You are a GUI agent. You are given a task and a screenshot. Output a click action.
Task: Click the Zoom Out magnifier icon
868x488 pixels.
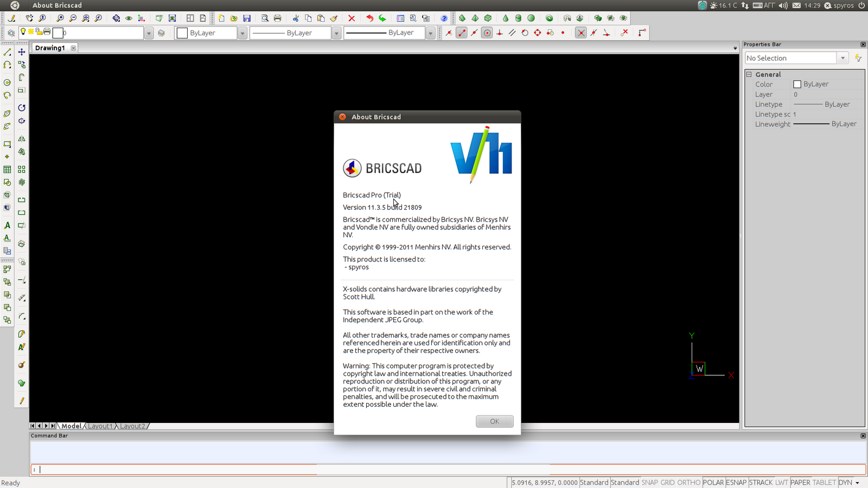[x=73, y=18]
